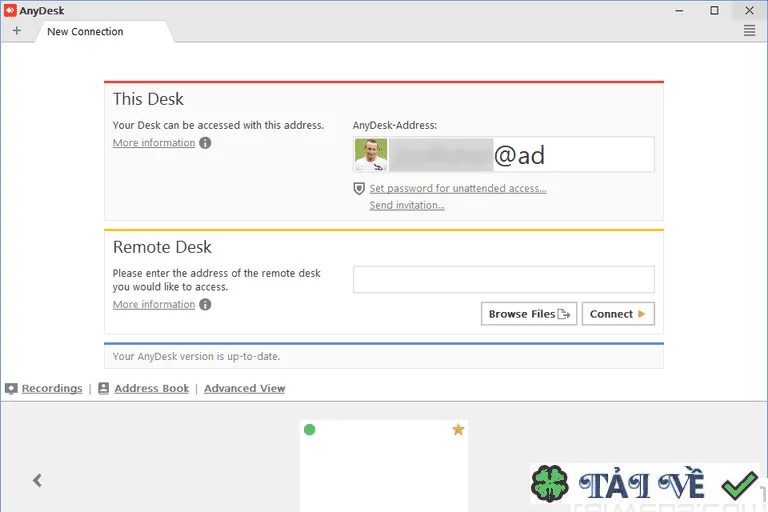Click the Send invitation link

[407, 205]
